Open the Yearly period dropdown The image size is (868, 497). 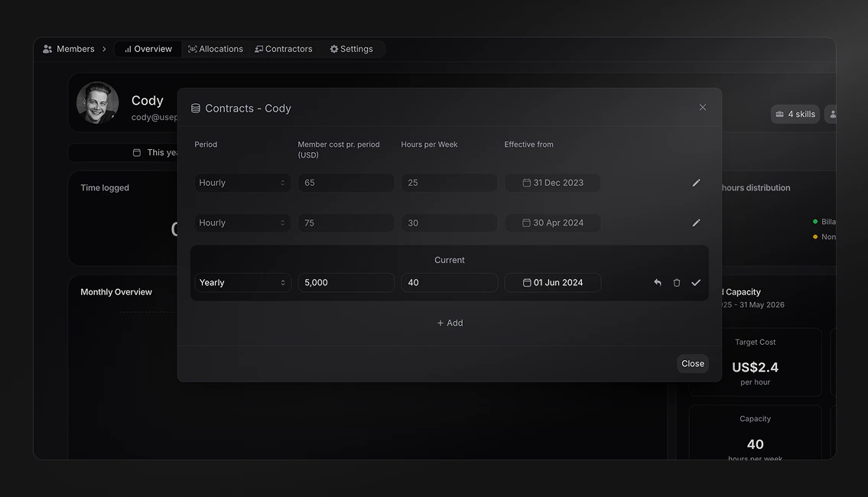242,282
